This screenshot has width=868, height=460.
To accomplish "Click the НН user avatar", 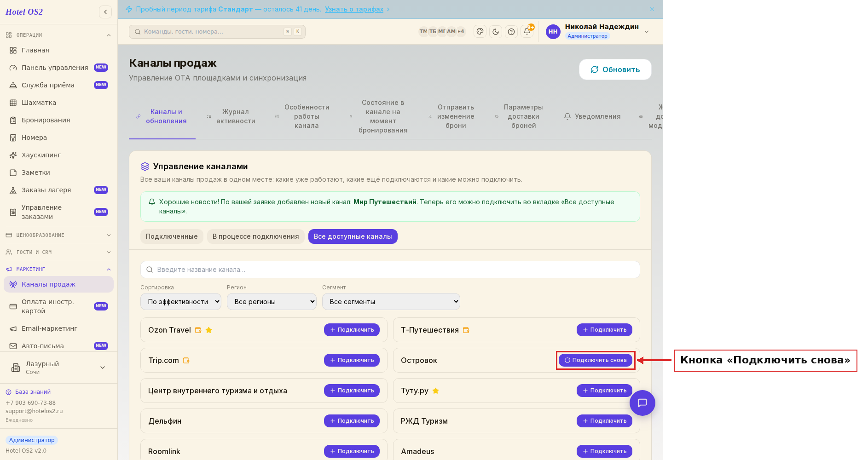I will (553, 31).
